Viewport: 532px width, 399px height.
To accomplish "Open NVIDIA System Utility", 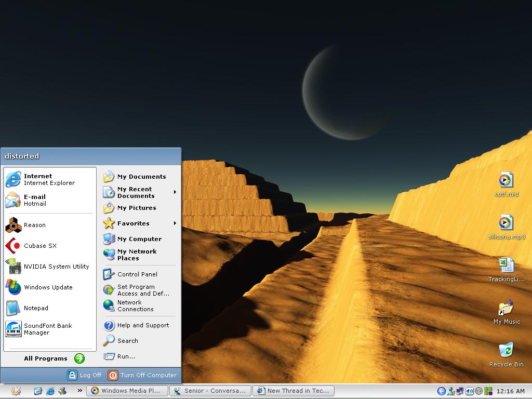I will [x=56, y=267].
